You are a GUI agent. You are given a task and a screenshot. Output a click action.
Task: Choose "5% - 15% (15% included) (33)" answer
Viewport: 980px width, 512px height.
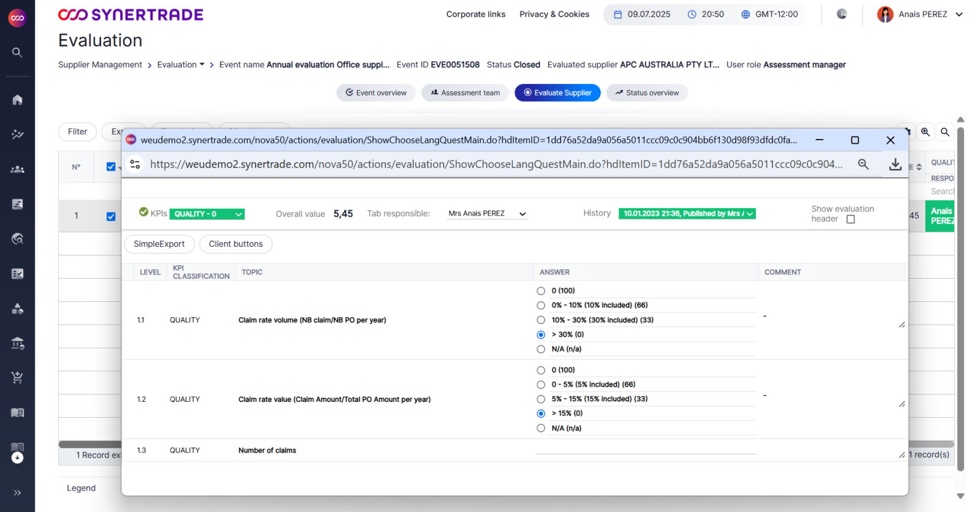(x=541, y=399)
